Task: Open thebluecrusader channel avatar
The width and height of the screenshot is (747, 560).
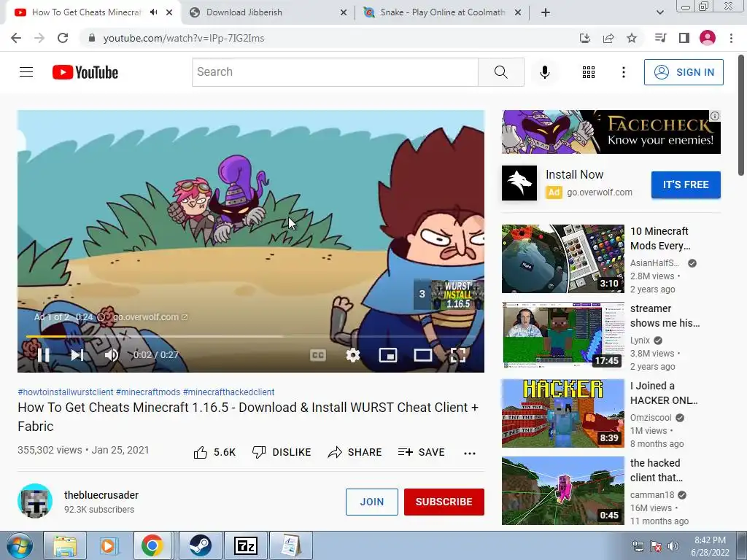Action: coord(35,501)
